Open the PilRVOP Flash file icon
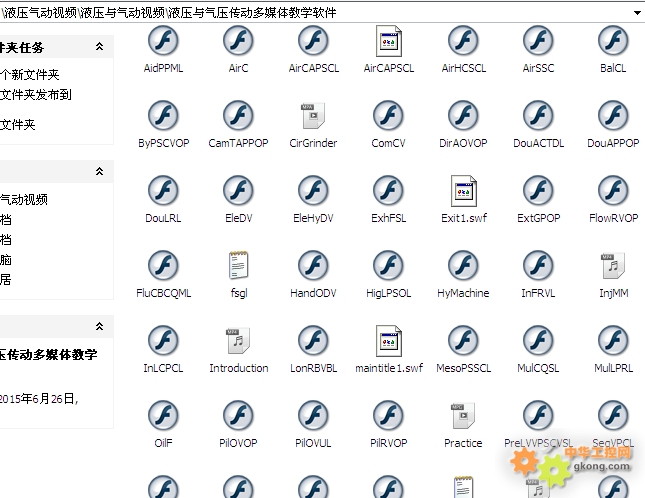 click(x=388, y=415)
